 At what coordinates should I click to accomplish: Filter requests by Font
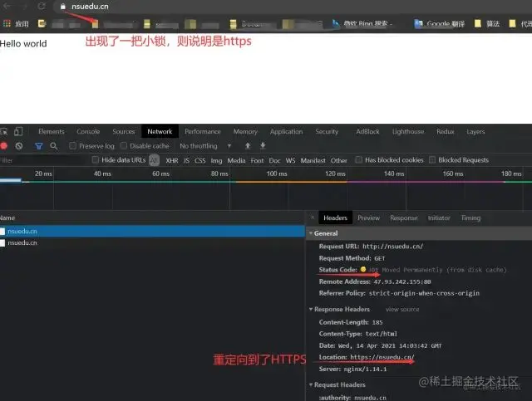click(x=257, y=160)
